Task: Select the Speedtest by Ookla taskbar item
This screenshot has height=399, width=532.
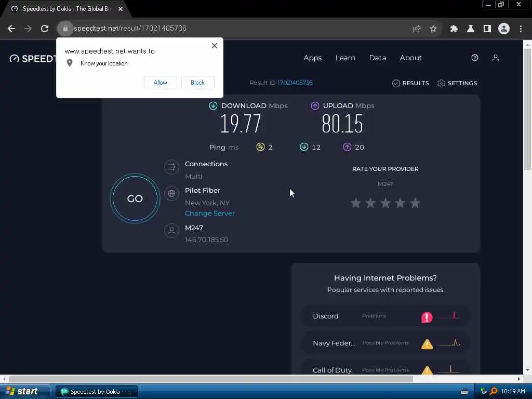Action: tap(96, 392)
